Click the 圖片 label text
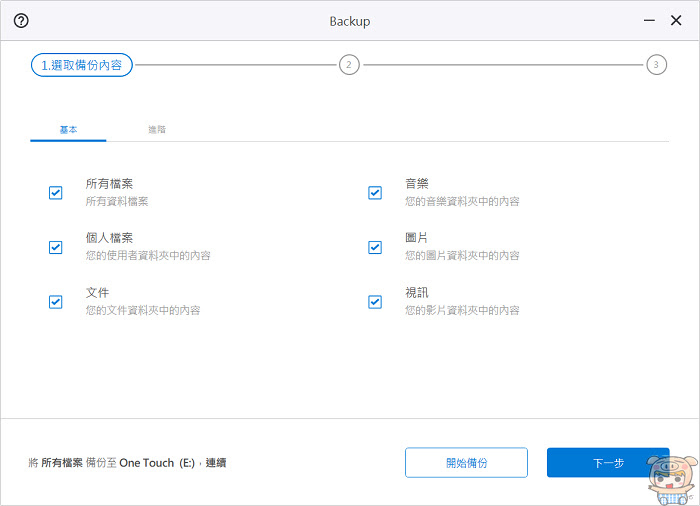 417,238
